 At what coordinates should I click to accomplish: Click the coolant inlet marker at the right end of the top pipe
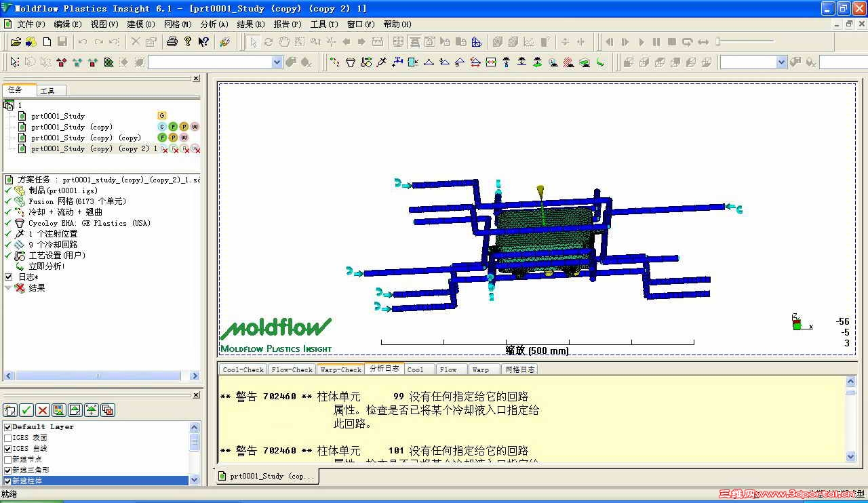[x=735, y=208]
